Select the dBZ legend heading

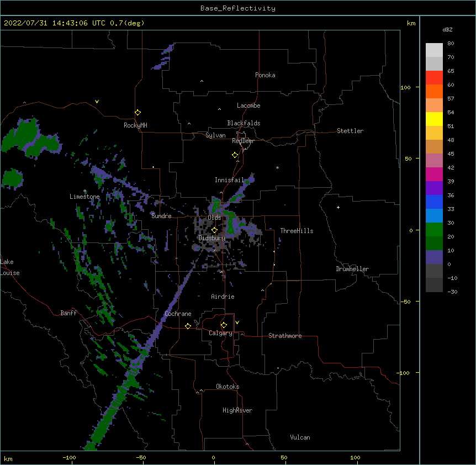[447, 29]
